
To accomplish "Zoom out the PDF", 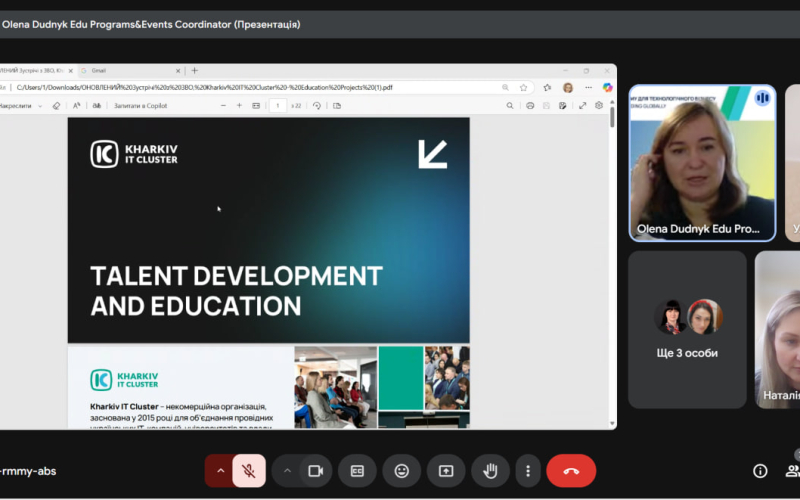I will (223, 106).
